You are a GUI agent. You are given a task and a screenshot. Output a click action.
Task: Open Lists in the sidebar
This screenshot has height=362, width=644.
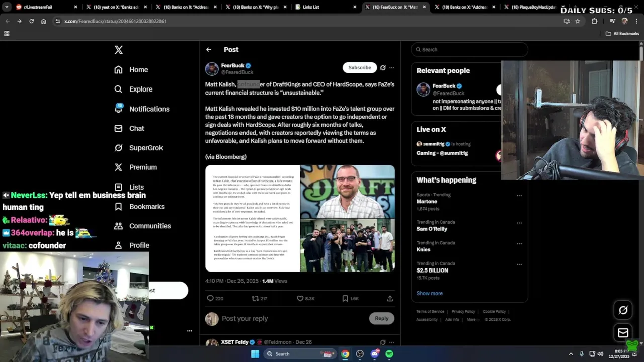click(x=129, y=187)
